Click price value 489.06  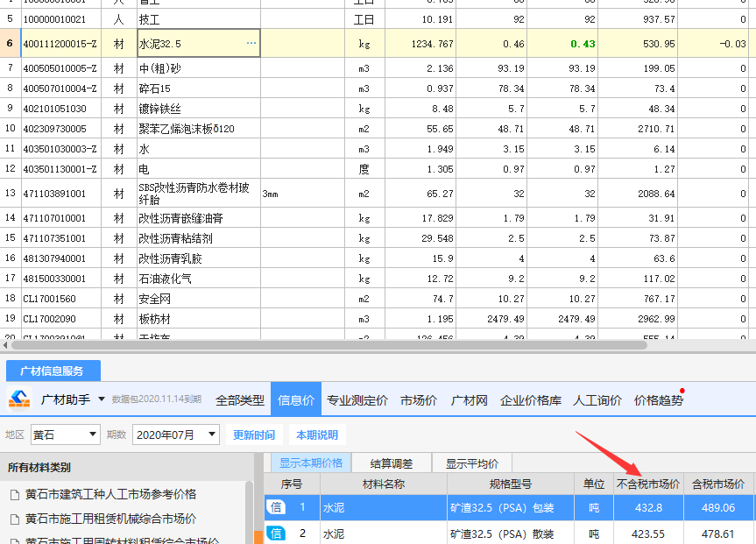[718, 507]
